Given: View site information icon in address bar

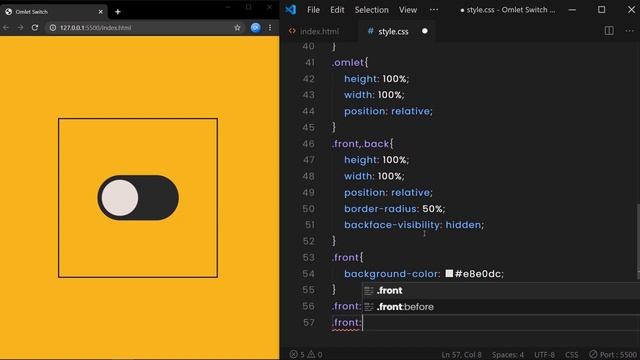Looking at the screenshot, I should point(53,28).
